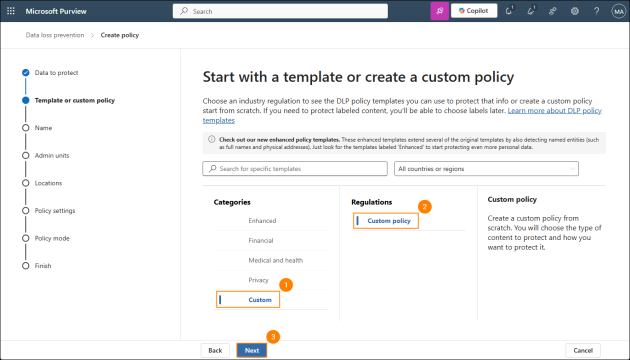Open the Copilot button
The width and height of the screenshot is (630, 360).
click(x=474, y=11)
